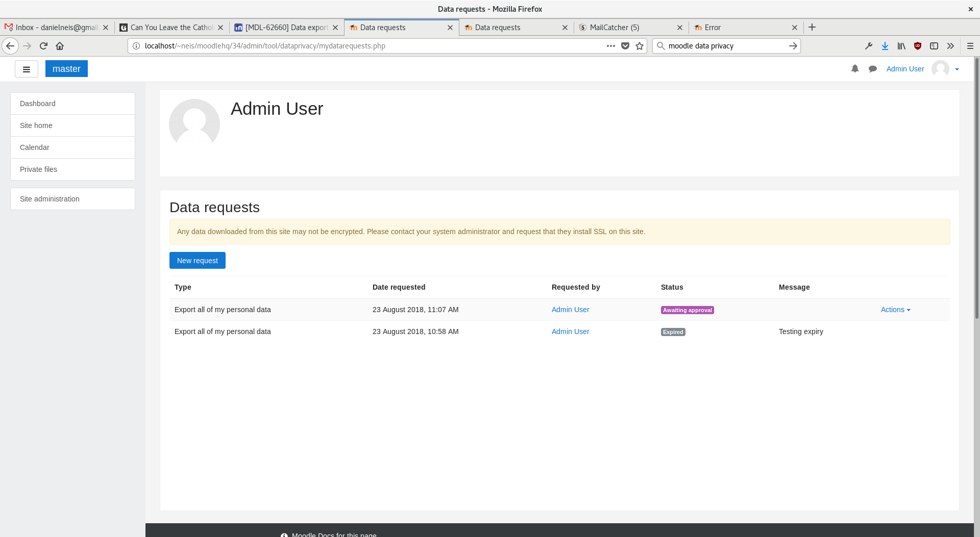980x537 pixels.
Task: Show site information icon in address bar
Action: click(136, 46)
